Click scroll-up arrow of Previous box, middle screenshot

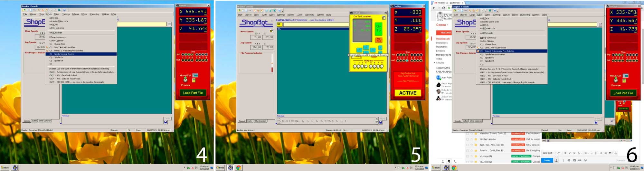pos(377,119)
